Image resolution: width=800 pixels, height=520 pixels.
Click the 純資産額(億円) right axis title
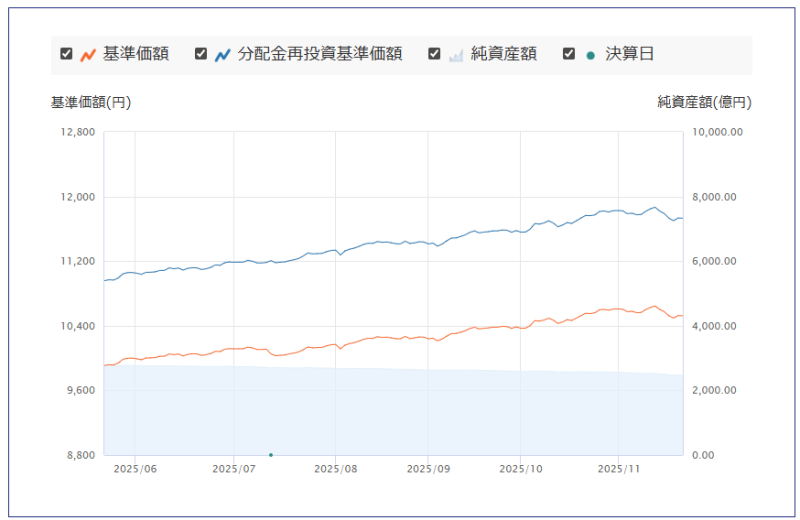(x=704, y=102)
